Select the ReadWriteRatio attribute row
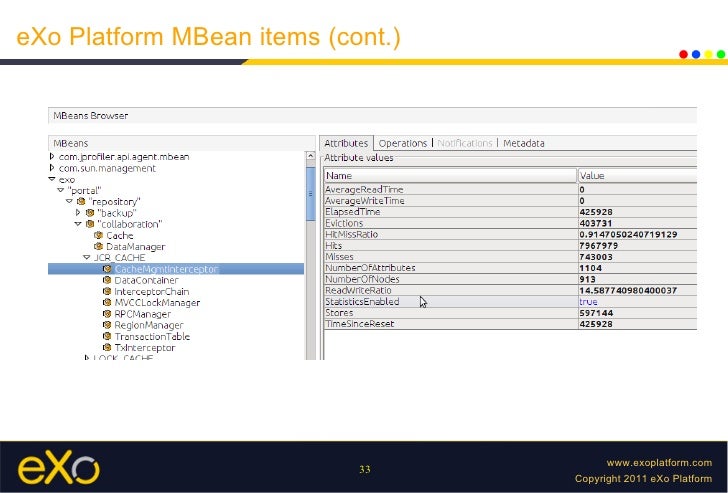 coord(510,290)
